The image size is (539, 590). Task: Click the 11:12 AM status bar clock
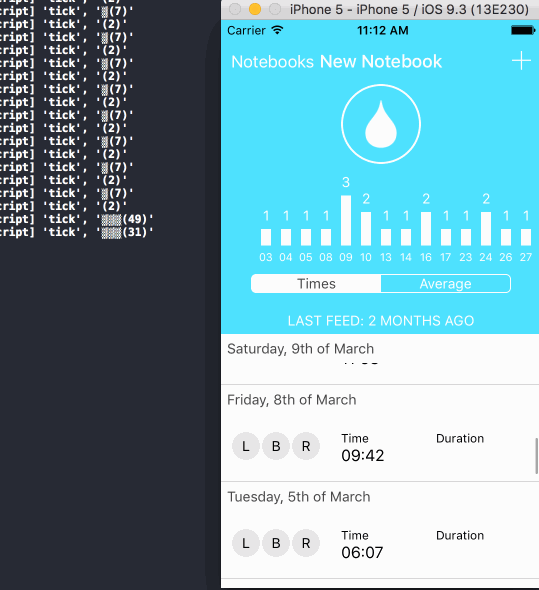383,30
